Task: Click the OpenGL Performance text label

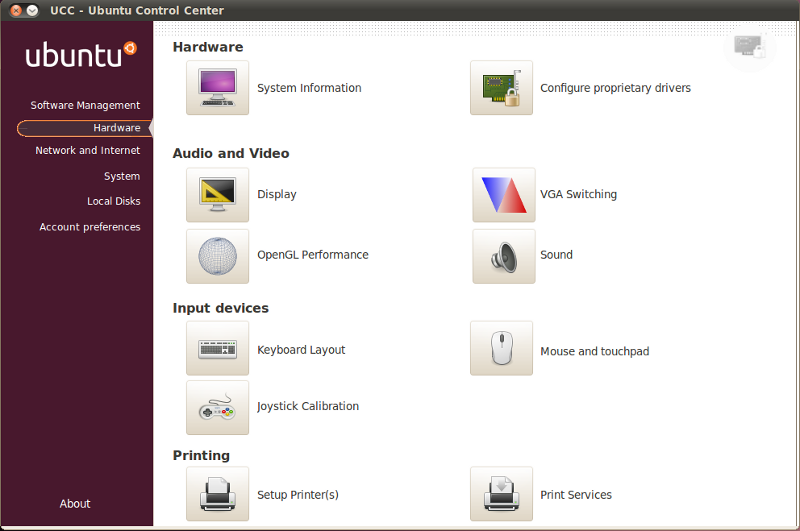Action: coord(313,255)
